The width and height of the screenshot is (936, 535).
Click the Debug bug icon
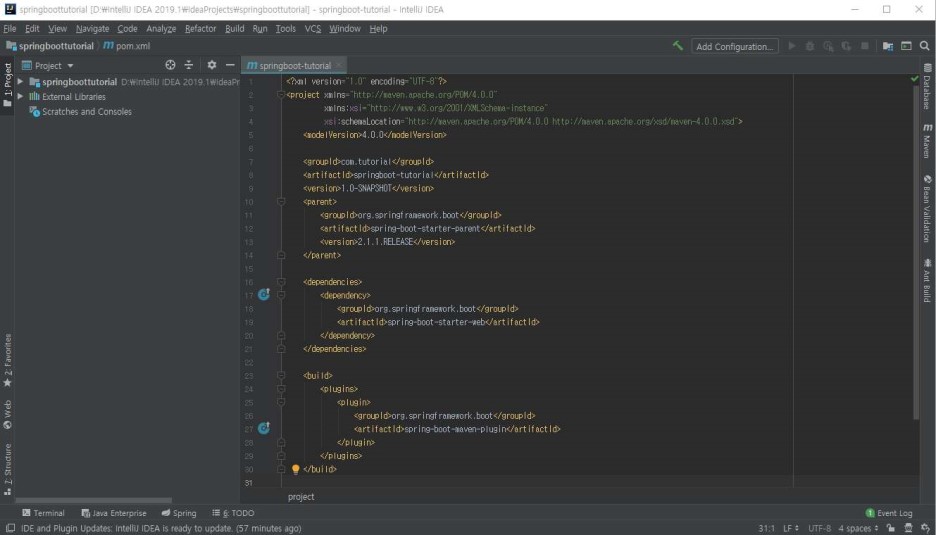tap(810, 46)
